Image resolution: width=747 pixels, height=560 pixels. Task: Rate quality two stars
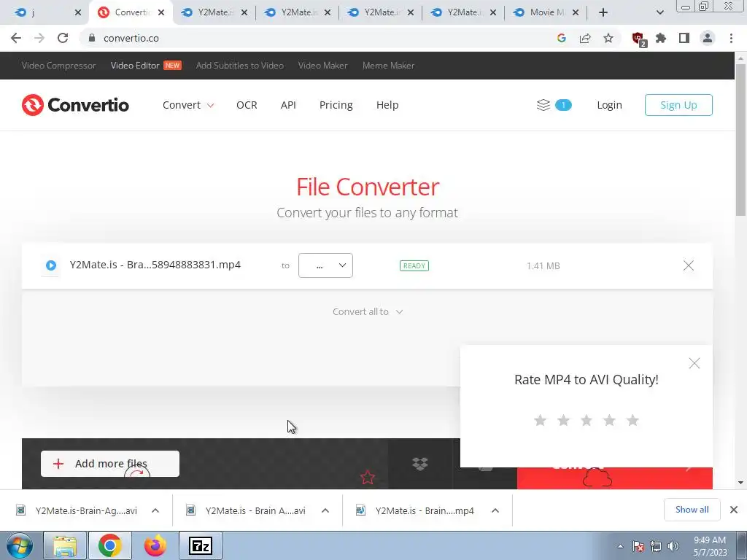pyautogui.click(x=563, y=420)
